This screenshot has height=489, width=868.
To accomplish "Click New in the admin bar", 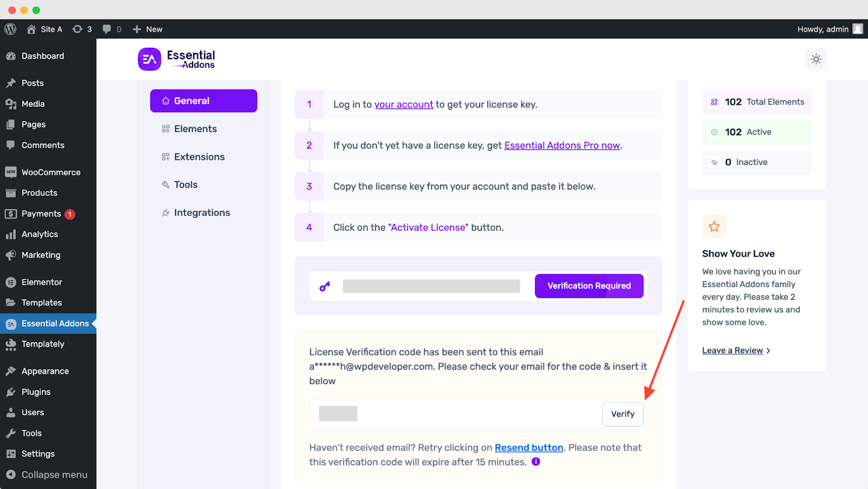I will [x=148, y=29].
